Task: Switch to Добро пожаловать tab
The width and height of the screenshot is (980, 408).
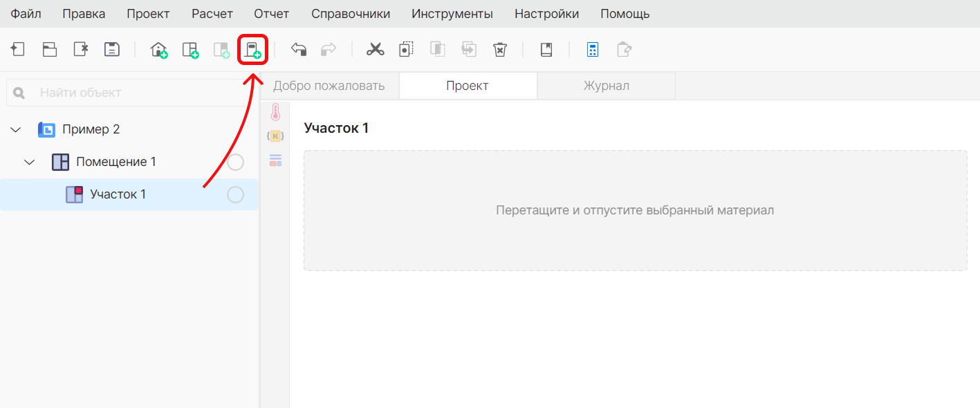Action: coord(329,86)
